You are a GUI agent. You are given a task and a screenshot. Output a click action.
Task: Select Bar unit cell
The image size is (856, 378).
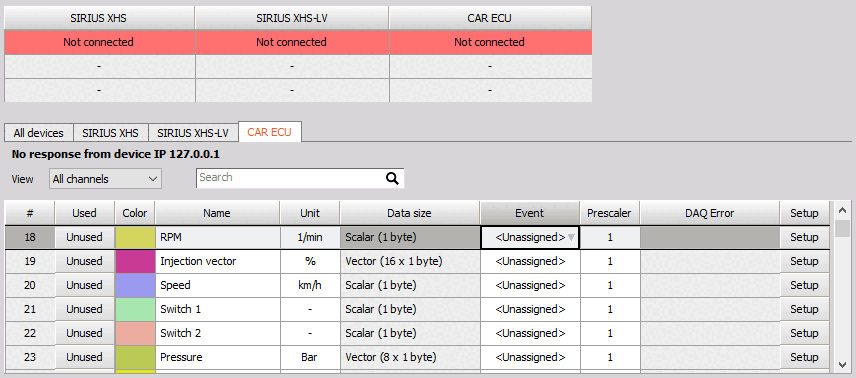pos(310,357)
